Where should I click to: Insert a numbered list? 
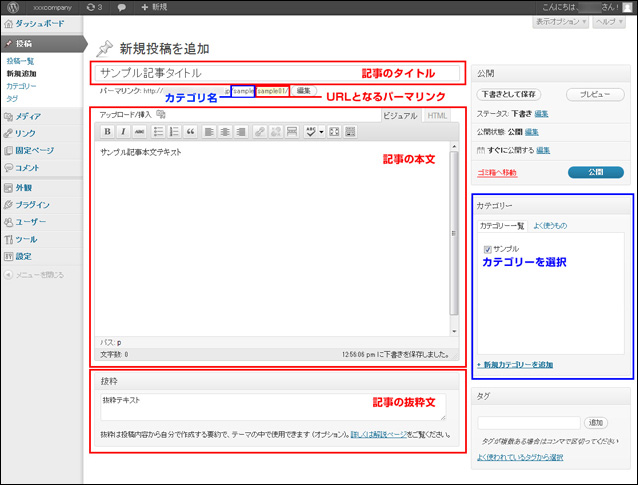[174, 131]
